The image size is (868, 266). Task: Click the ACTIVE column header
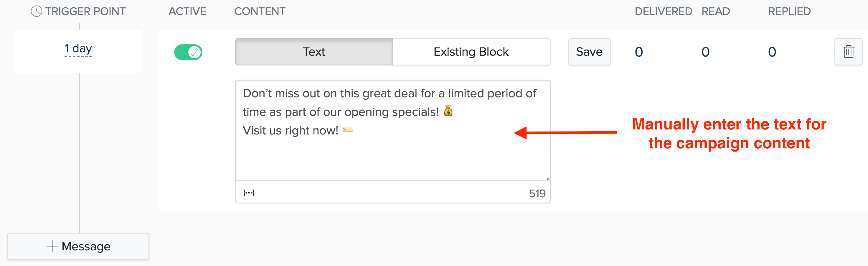point(187,12)
